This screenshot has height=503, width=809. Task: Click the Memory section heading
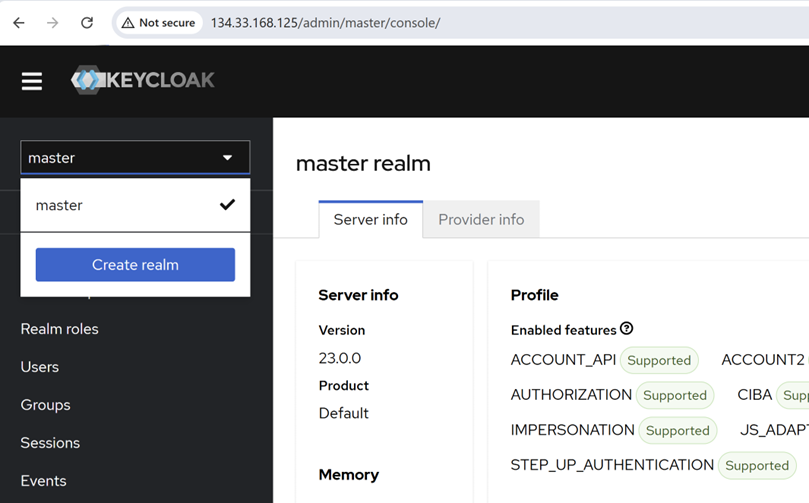[x=349, y=475]
